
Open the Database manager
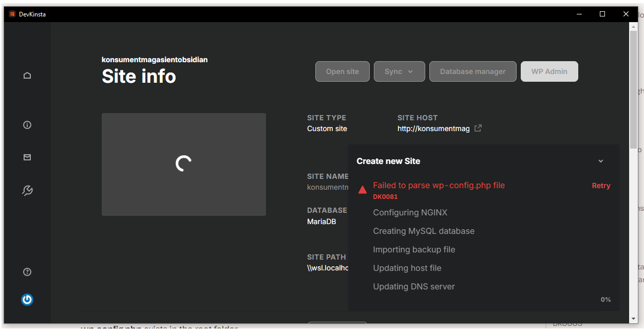tap(472, 71)
